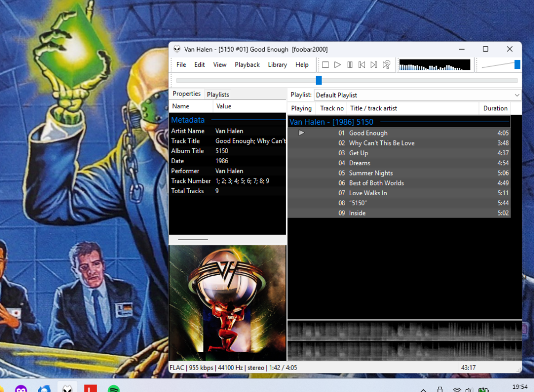Pause the current track
The image size is (534, 392).
coord(350,65)
